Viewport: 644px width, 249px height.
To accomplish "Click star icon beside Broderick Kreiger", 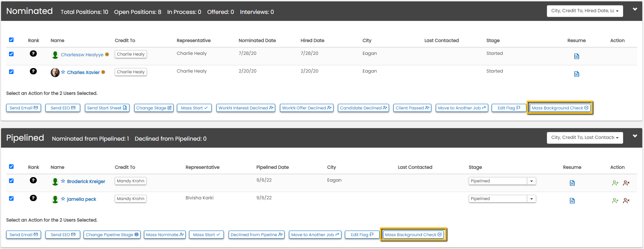I will (x=63, y=181).
